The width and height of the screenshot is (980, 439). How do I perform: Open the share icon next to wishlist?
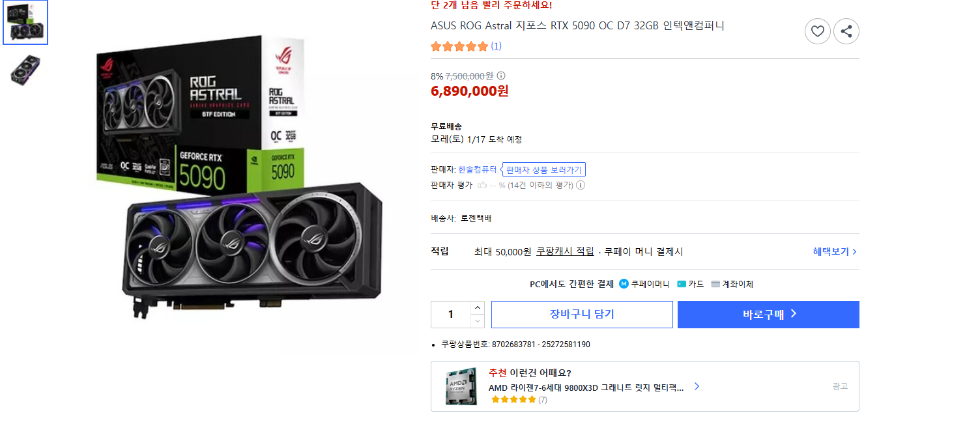click(846, 31)
